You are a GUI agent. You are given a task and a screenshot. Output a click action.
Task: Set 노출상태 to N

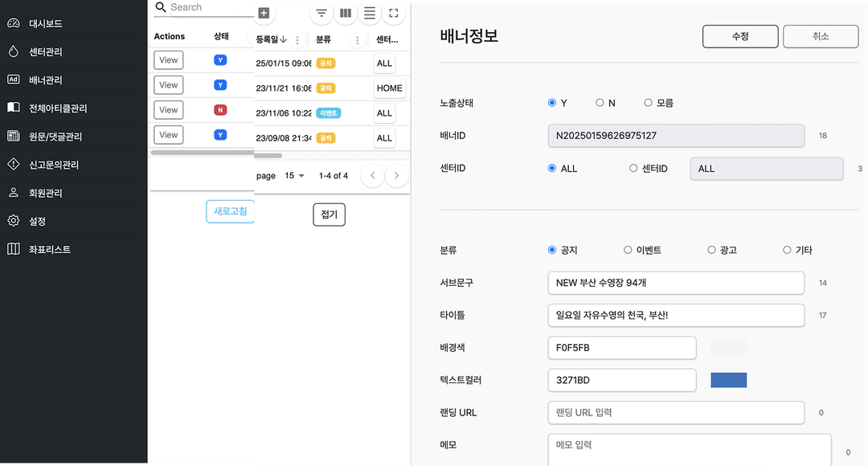pyautogui.click(x=599, y=102)
